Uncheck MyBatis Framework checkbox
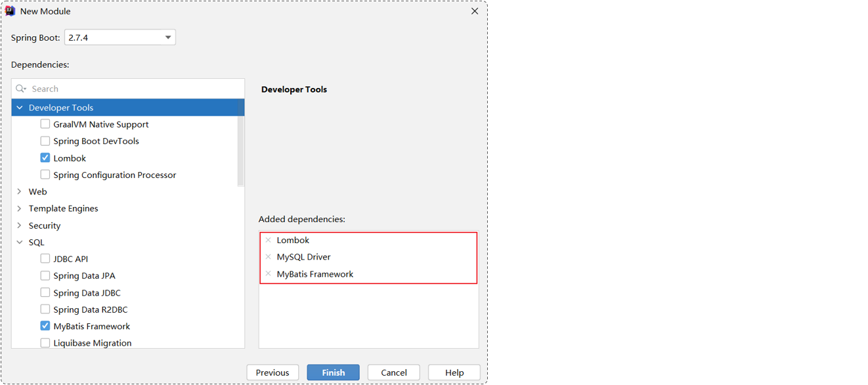Viewport: 868px width, 385px height. tap(45, 326)
